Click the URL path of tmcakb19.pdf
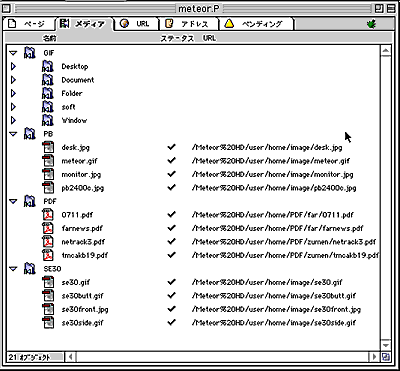400x371 pixels. coord(285,255)
